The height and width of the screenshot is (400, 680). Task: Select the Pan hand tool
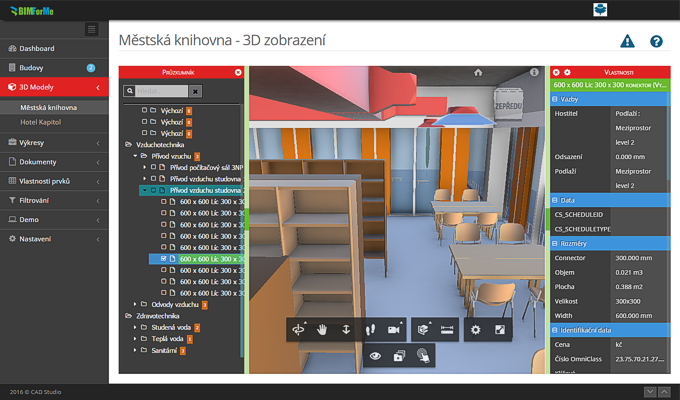(x=323, y=329)
